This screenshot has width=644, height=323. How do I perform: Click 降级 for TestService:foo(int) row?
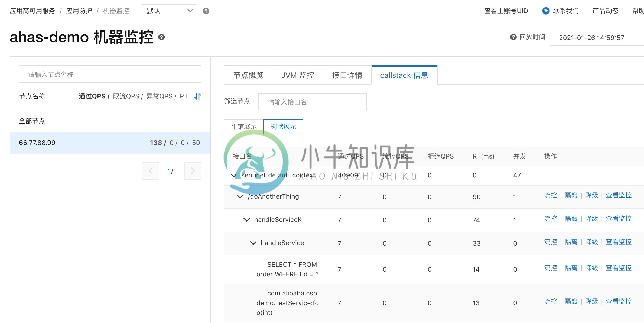click(x=592, y=301)
